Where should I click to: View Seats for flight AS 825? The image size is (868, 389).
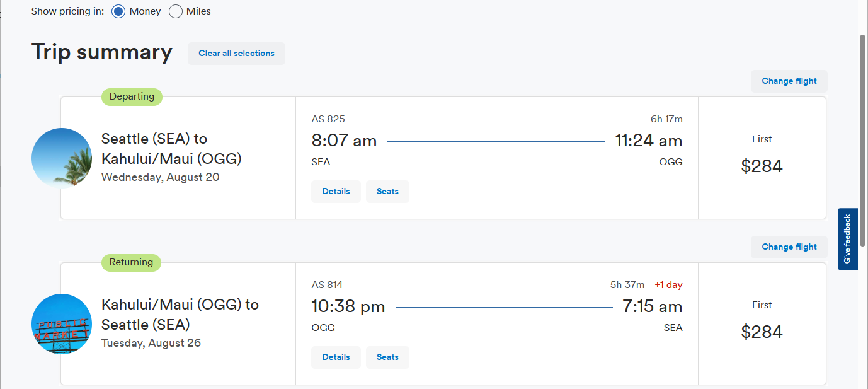pos(387,192)
